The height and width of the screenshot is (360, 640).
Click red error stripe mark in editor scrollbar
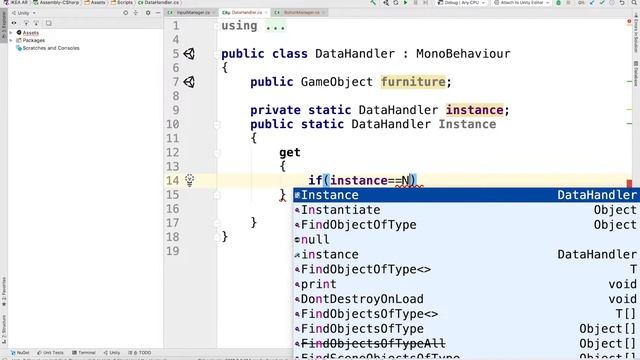(x=629, y=183)
